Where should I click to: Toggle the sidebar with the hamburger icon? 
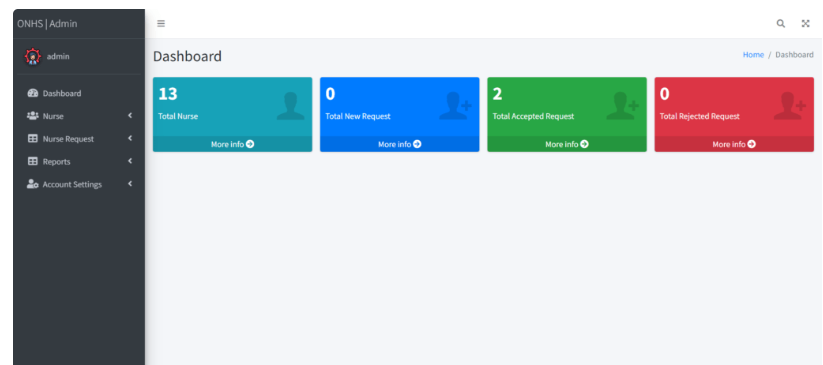(161, 24)
